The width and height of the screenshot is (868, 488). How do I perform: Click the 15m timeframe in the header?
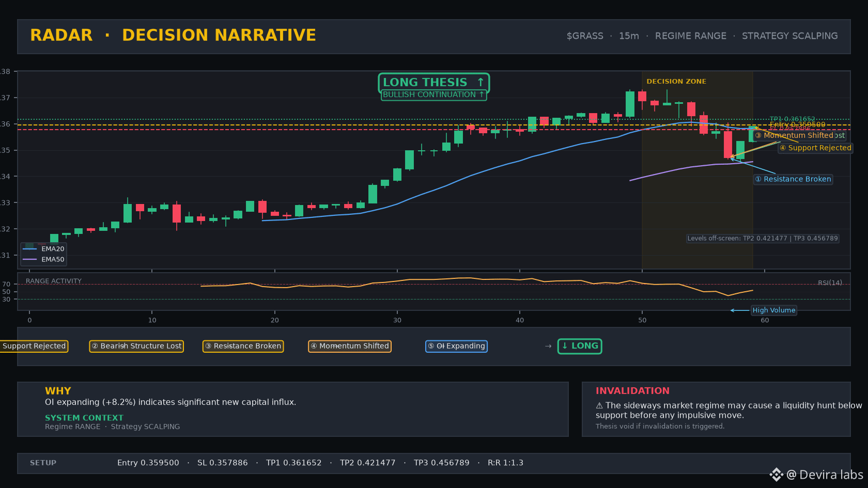[x=629, y=36]
